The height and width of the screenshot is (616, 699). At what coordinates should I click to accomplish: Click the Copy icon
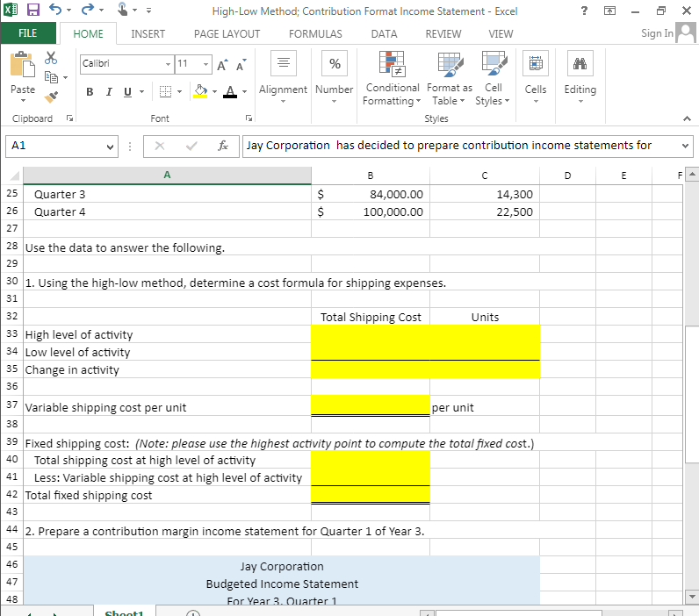[51, 77]
